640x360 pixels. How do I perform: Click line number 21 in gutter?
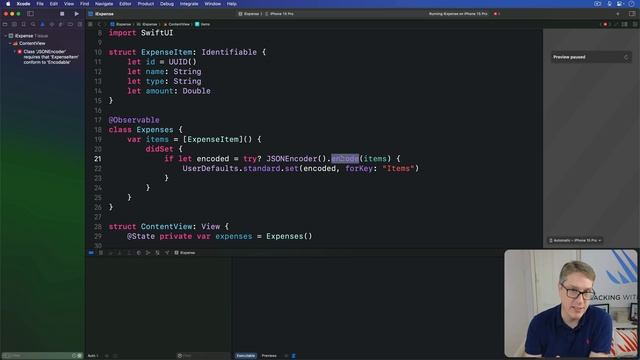[98, 159]
